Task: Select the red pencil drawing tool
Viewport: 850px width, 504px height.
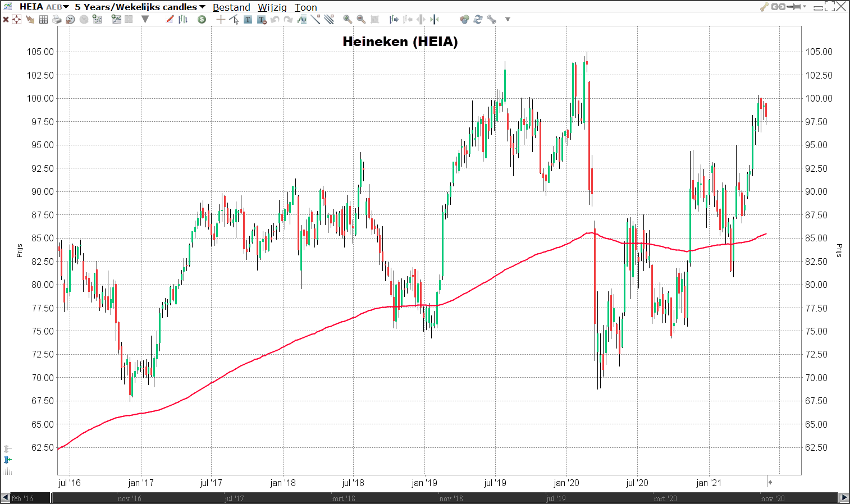Action: tap(170, 20)
